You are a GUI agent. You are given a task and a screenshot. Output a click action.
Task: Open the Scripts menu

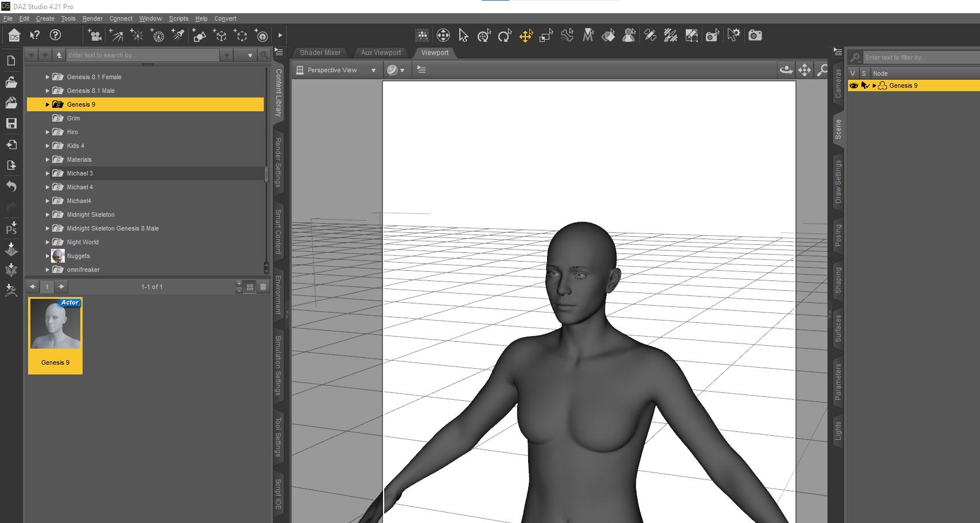pos(179,18)
